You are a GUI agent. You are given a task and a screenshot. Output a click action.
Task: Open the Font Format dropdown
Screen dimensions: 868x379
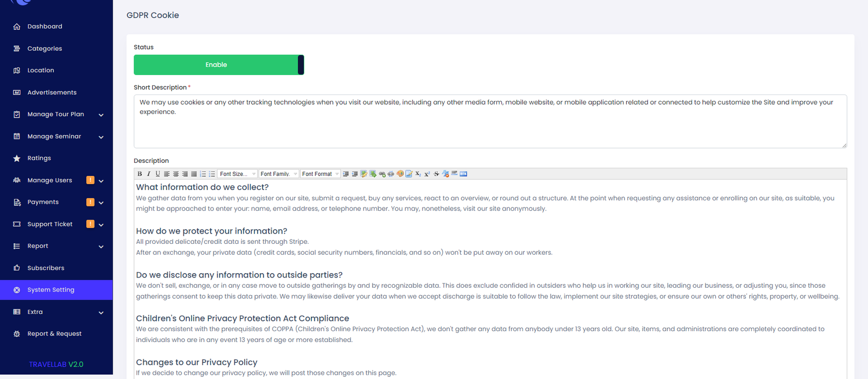click(x=321, y=174)
